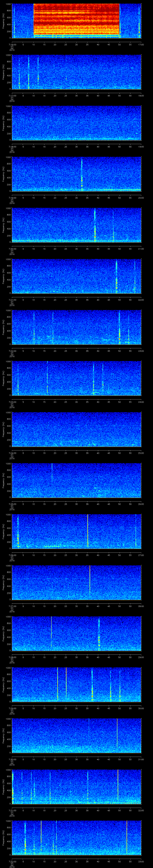Select the bright burst near 50s in 7:22 spectrogram
153x868 pixels.
pyautogui.click(x=119, y=327)
